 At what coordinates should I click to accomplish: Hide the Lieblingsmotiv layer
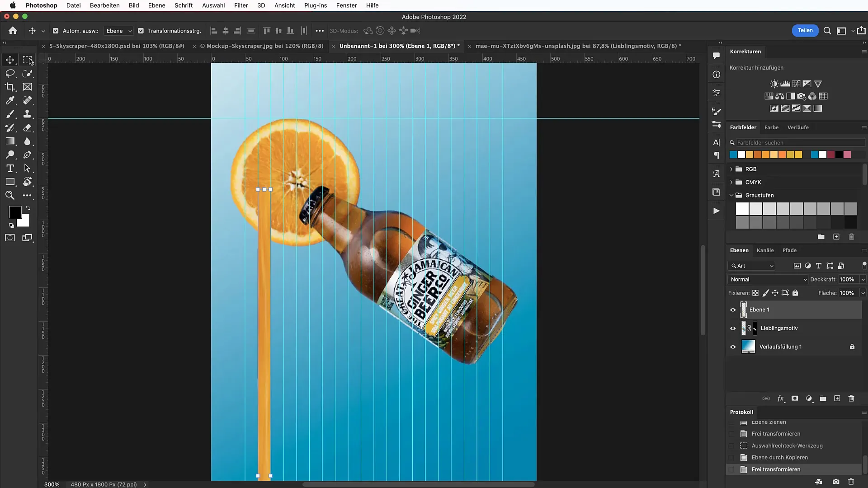coord(733,328)
